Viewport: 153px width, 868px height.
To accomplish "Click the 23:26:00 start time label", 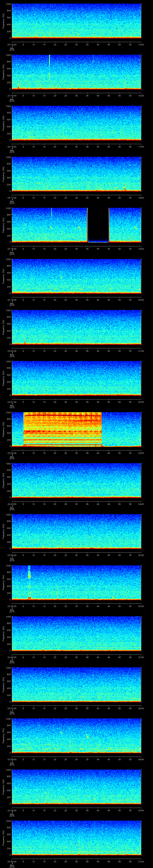I will (x=12, y=657).
